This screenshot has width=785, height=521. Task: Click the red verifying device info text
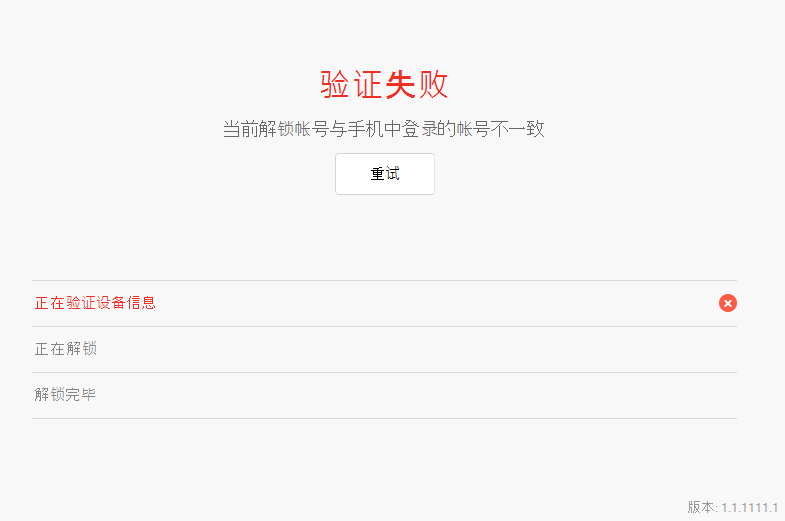(95, 303)
